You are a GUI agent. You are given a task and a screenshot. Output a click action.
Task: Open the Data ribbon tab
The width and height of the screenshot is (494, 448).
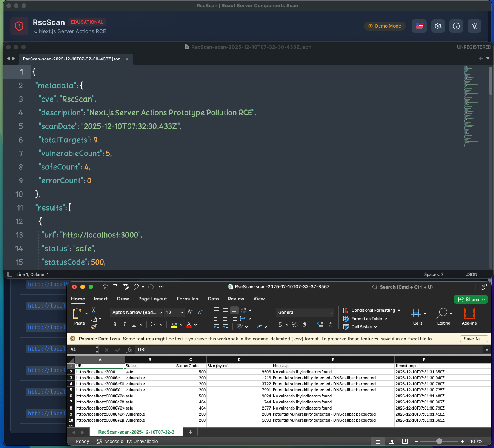(x=213, y=299)
